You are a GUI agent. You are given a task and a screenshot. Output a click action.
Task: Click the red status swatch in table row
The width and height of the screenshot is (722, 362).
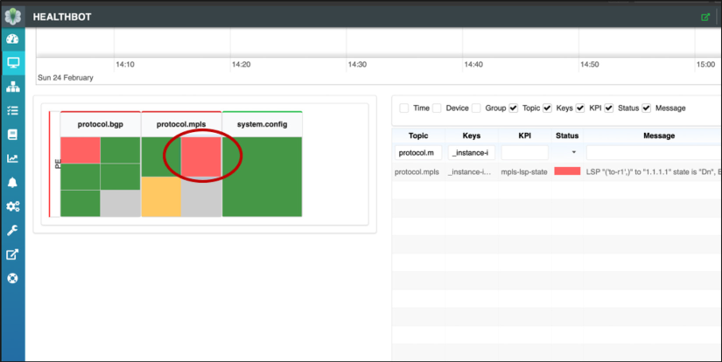pyautogui.click(x=567, y=171)
